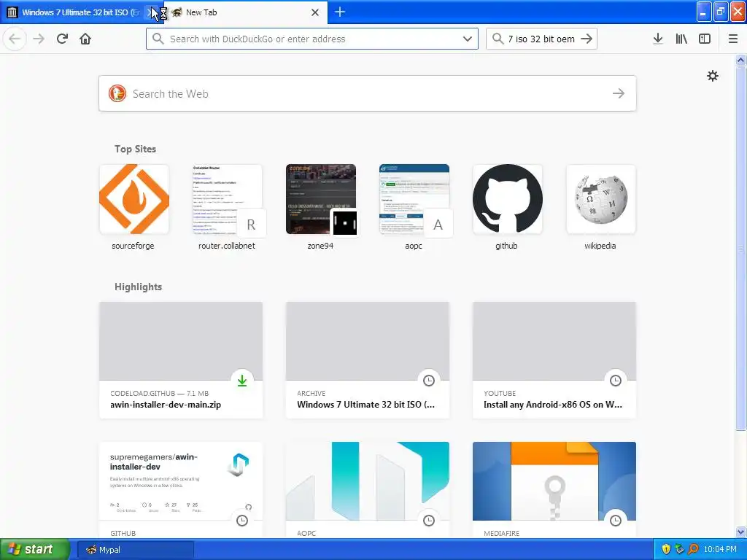Click history clock icon on GitHub card
Viewport: 747px width, 560px height.
point(242,521)
